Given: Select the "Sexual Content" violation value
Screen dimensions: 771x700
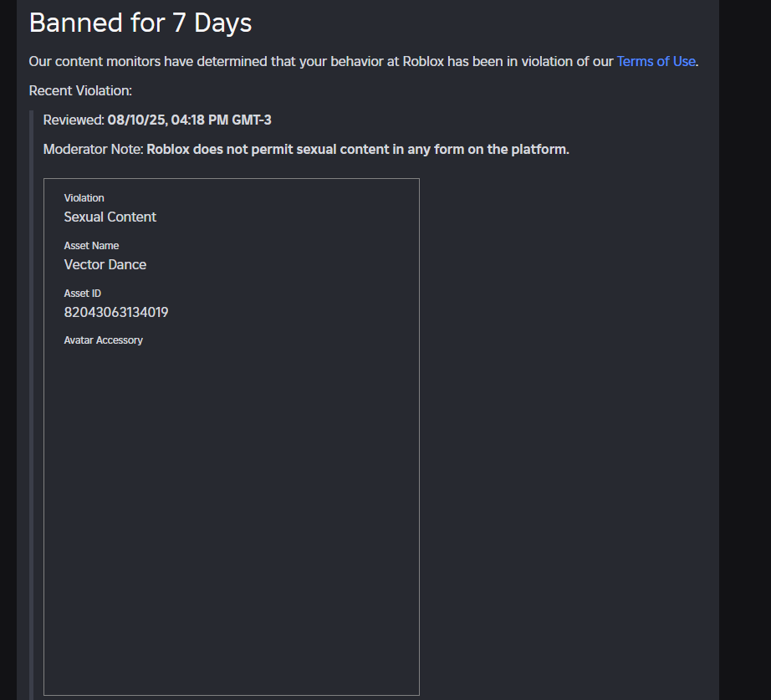Looking at the screenshot, I should tap(110, 217).
